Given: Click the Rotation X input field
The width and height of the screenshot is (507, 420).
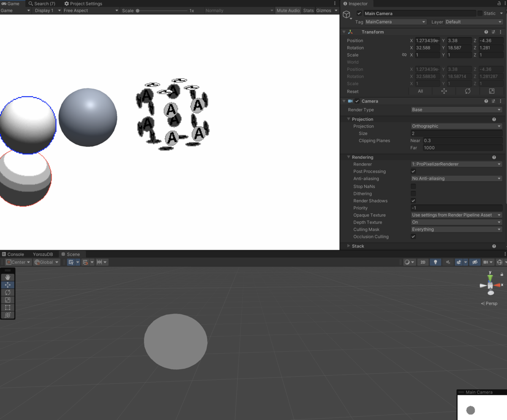Looking at the screenshot, I should (x=427, y=48).
